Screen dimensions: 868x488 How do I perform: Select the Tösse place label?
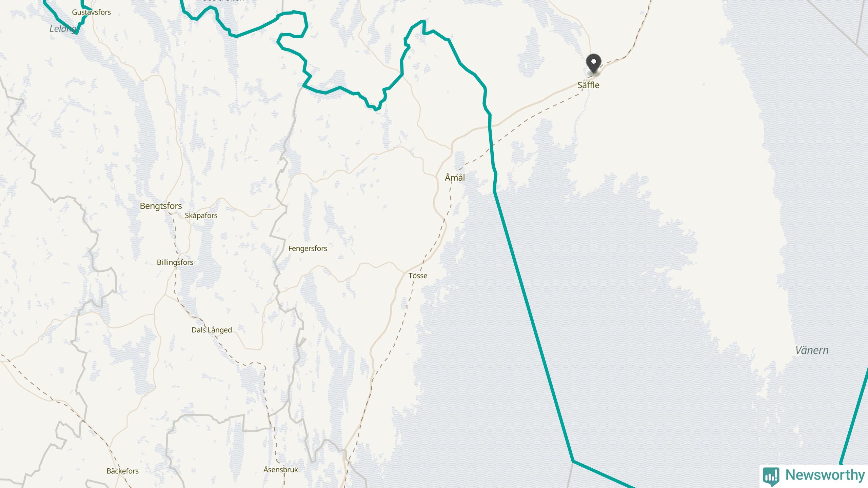(x=418, y=276)
